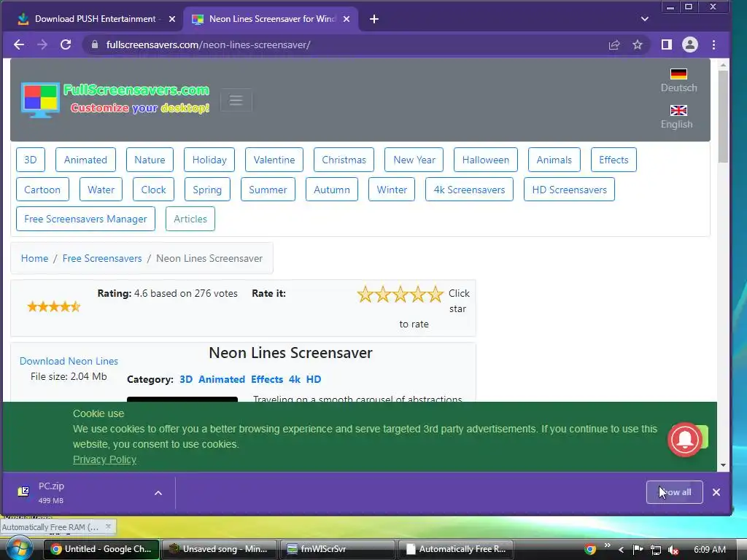Image resolution: width=747 pixels, height=560 pixels.
Task: Open the Animated category button
Action: tap(86, 160)
